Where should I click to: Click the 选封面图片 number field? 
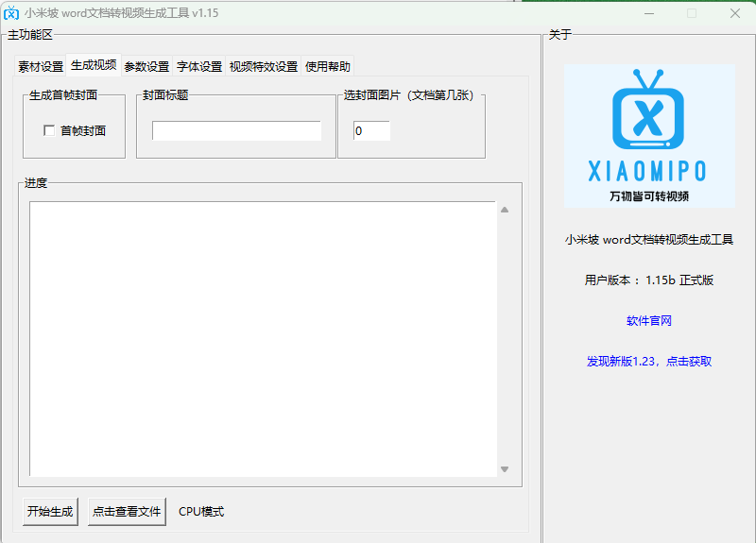point(371,131)
